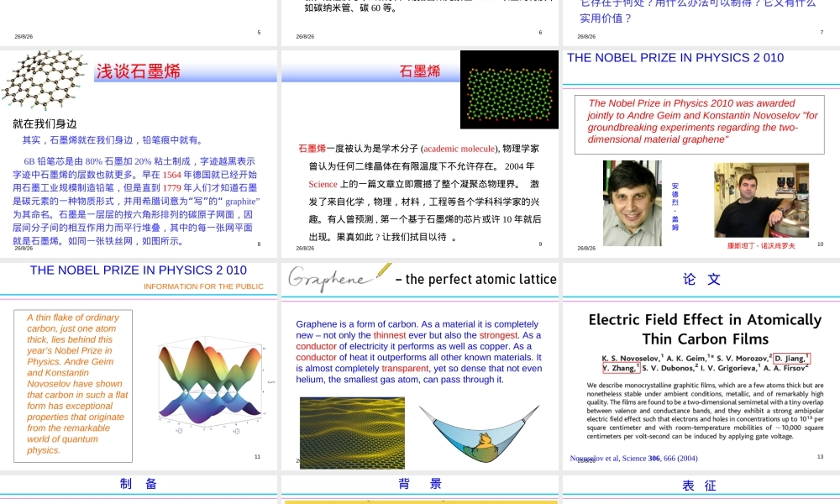Click the sentence 其实，石墨烯就在我们身边
This screenshot has width=840, height=504.
113,140
